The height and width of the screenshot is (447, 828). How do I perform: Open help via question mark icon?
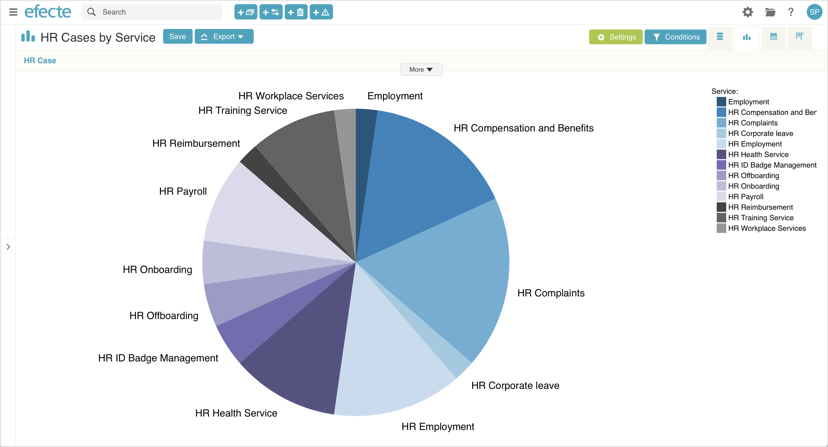791,12
